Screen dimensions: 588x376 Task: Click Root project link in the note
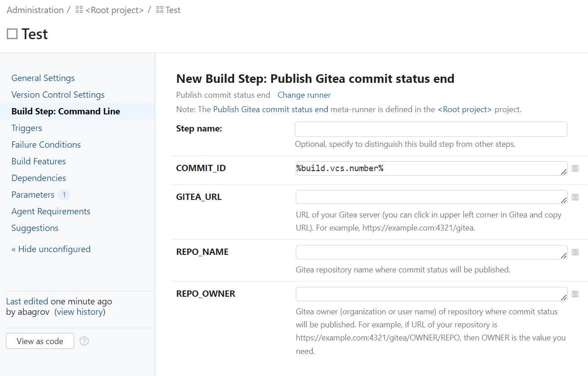tap(465, 109)
